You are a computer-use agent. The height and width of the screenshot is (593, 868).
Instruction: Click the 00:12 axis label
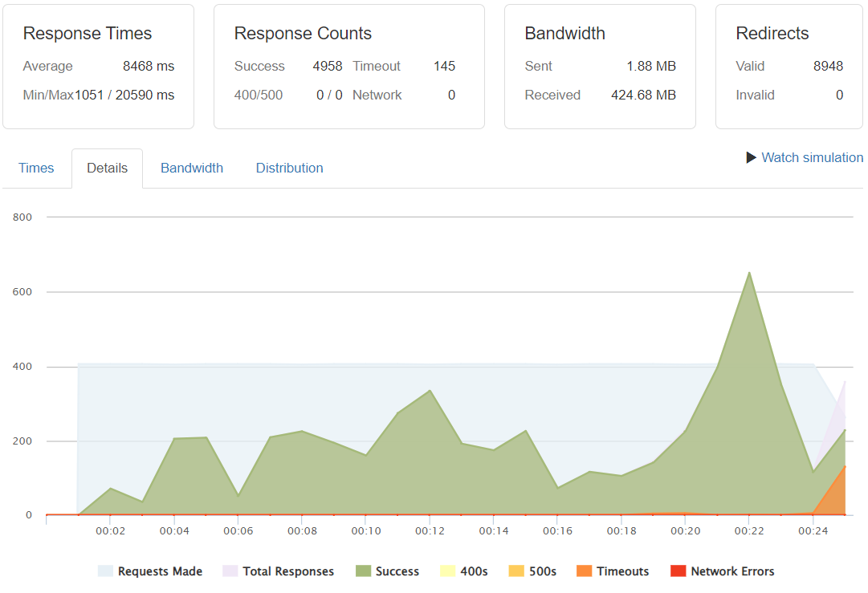point(430,530)
